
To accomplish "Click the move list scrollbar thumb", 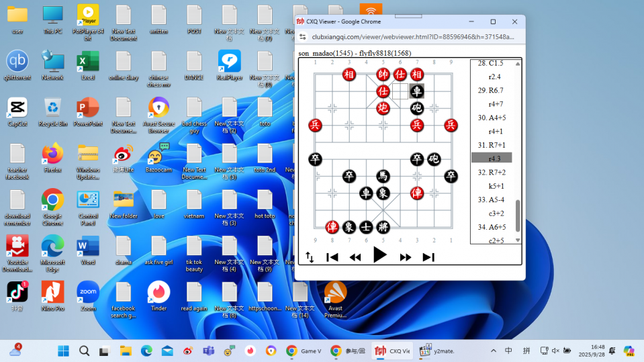I will pos(518,216).
